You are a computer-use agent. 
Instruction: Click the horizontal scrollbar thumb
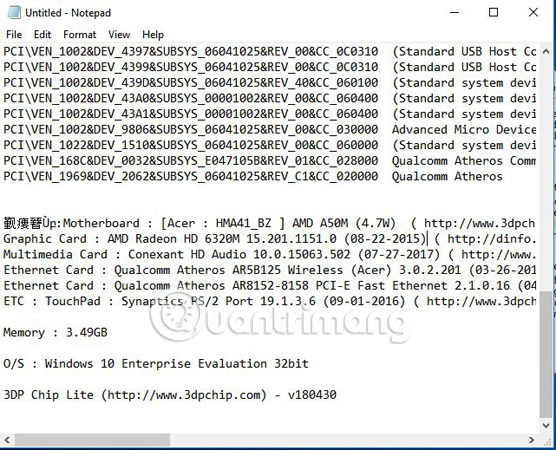click(92, 440)
